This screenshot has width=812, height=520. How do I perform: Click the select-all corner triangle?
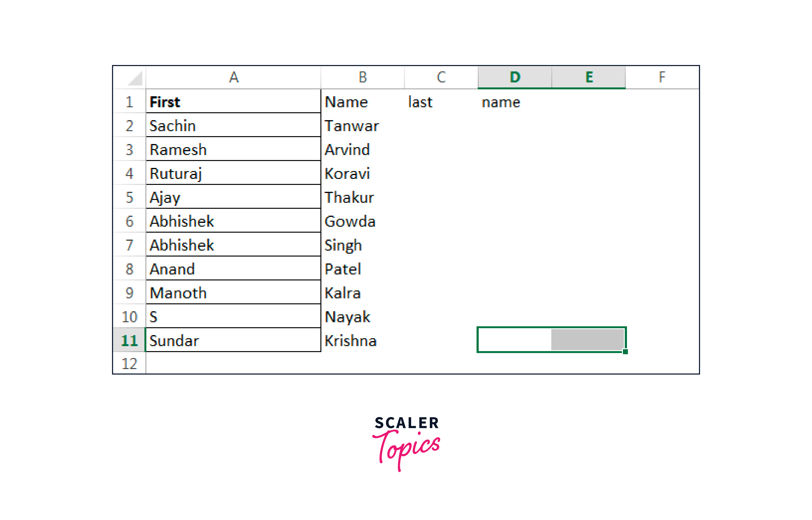coord(135,78)
